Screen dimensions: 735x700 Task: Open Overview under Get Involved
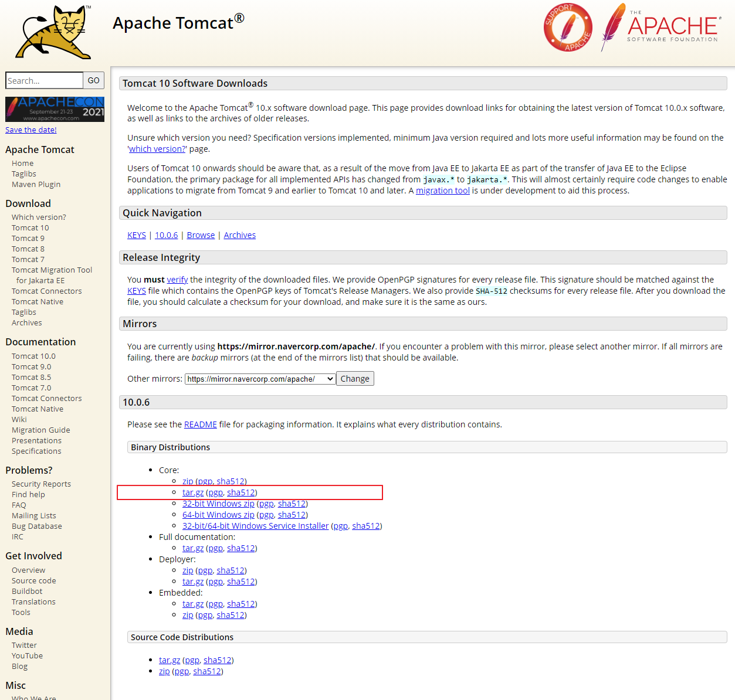click(28, 570)
